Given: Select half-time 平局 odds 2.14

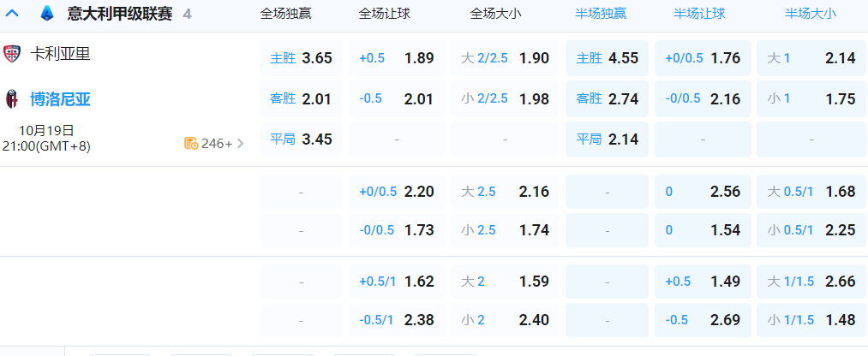Looking at the screenshot, I should click(x=607, y=139).
